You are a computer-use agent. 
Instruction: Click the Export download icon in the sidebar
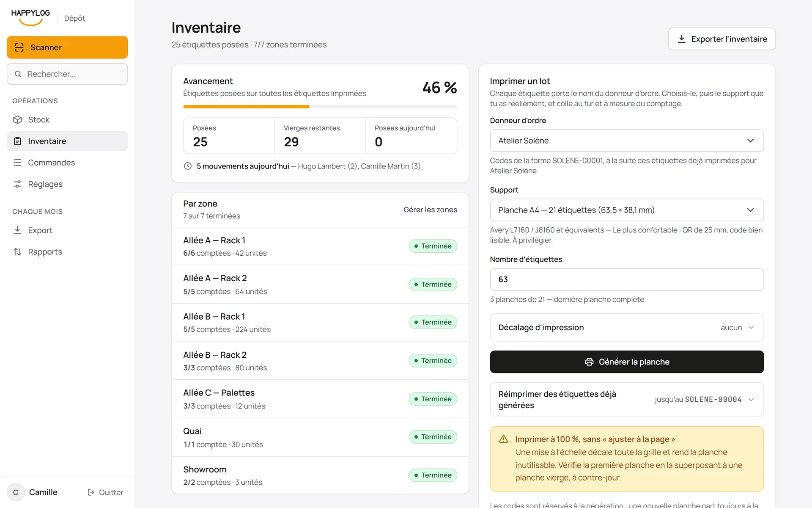(x=17, y=230)
